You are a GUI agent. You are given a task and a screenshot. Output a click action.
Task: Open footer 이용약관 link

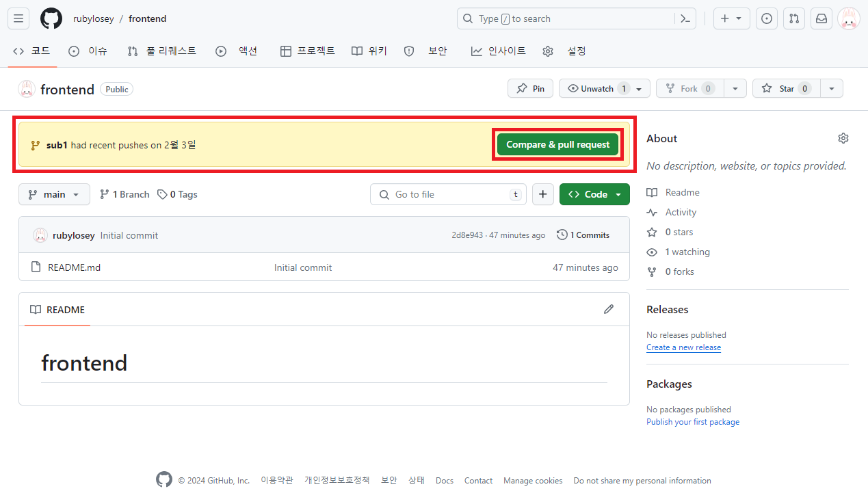pos(277,481)
